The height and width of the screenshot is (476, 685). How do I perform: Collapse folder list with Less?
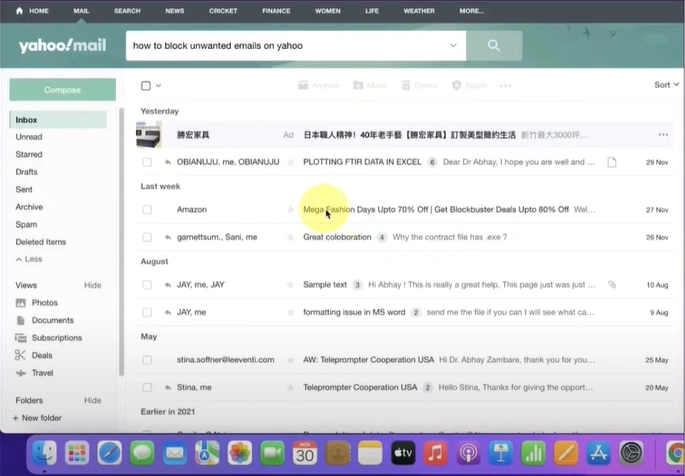point(29,259)
